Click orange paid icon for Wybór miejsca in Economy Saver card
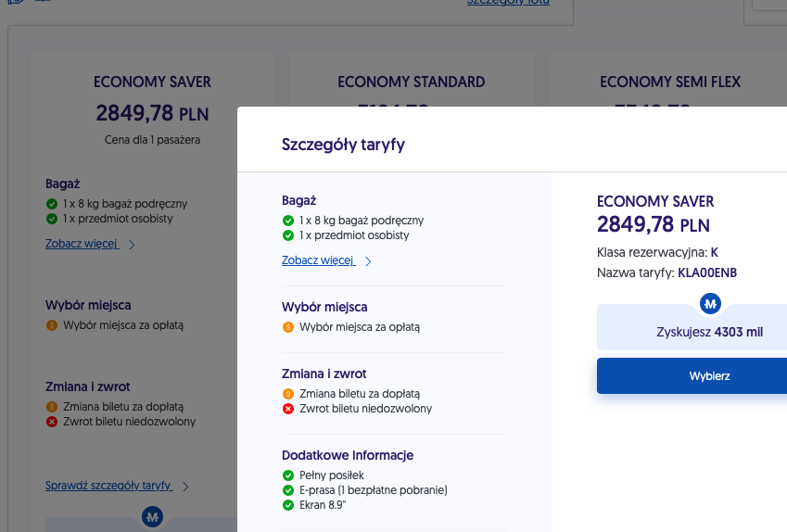787x532 pixels. [52, 325]
